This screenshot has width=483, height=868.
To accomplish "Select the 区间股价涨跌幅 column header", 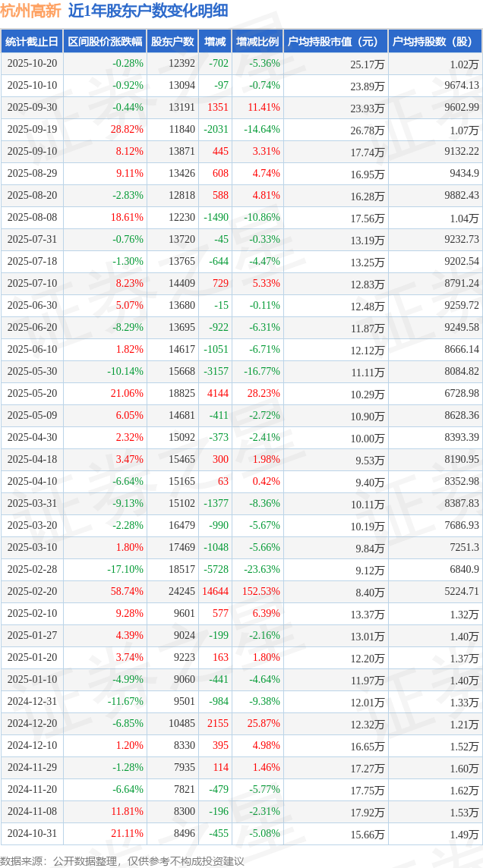I will tap(104, 42).
